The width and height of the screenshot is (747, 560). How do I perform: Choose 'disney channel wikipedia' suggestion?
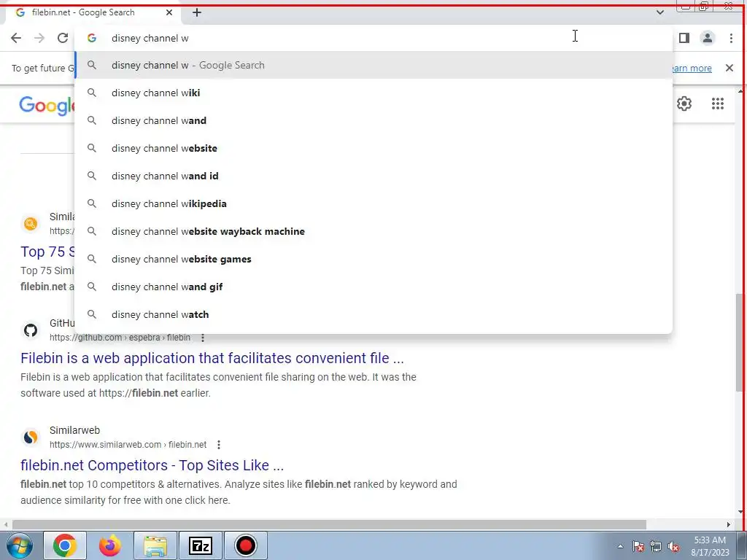click(x=374, y=204)
